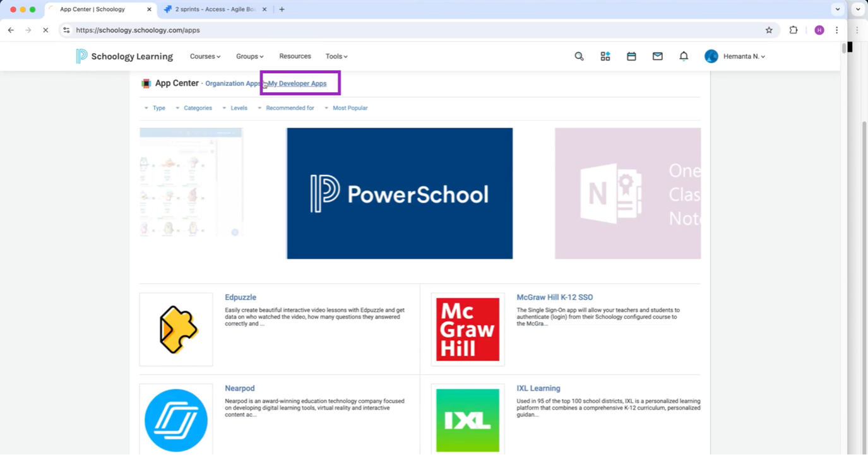Expand the Levels filter
Screen dimensions: 868x457
point(235,108)
